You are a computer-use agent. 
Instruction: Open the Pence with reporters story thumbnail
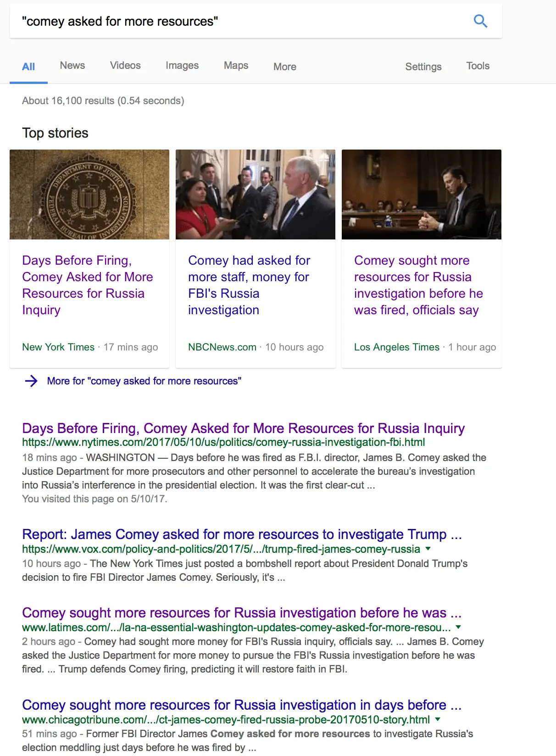256,195
